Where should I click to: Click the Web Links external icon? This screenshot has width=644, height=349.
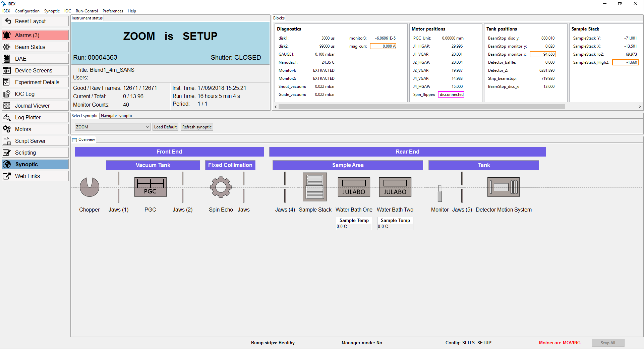point(7,176)
